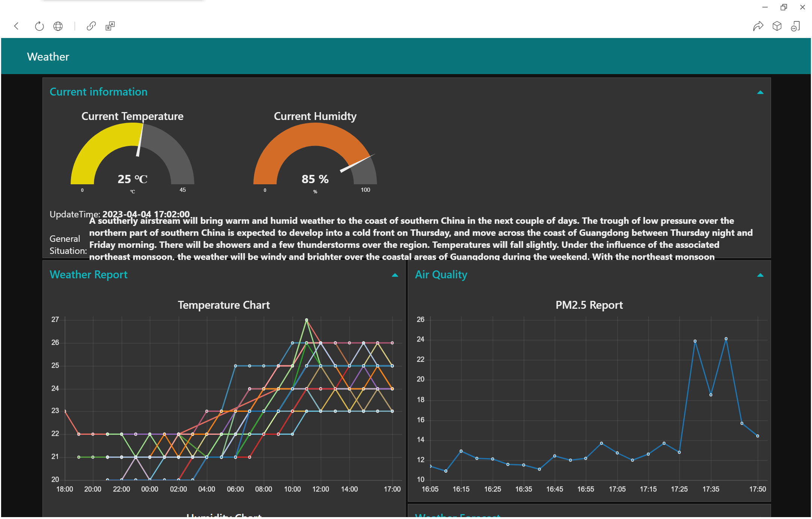Click the Current information heading
Image resolution: width=812 pixels, height=519 pixels.
[98, 91]
